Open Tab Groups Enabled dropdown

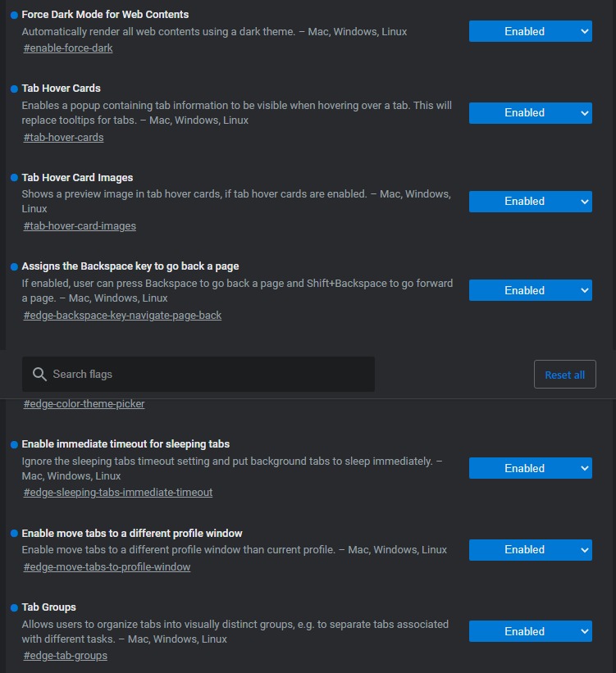[531, 631]
